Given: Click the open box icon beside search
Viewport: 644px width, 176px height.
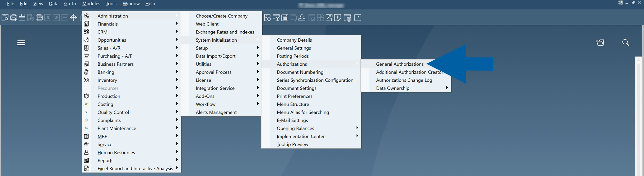Looking at the screenshot, I should click(x=600, y=42).
